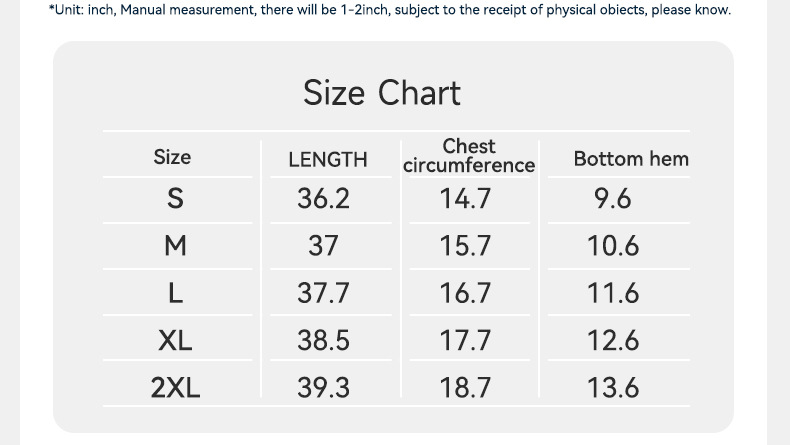Select the LENGTH column header
This screenshot has width=790, height=445.
coord(327,159)
